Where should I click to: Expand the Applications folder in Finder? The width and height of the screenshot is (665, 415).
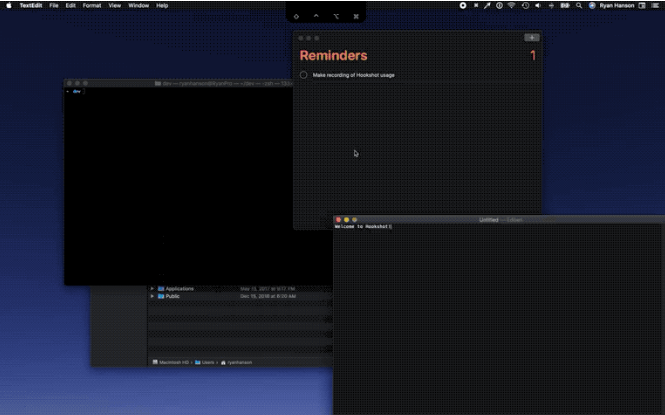click(x=152, y=289)
